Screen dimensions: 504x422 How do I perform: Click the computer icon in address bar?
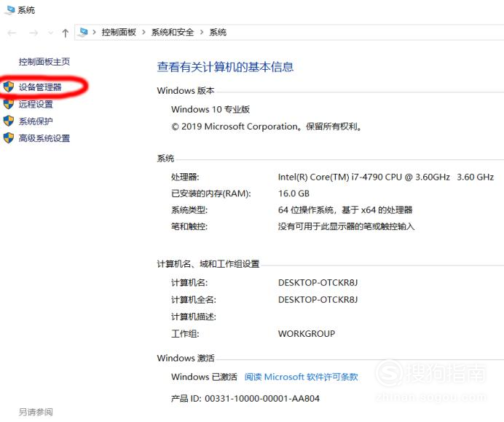pyautogui.click(x=83, y=32)
